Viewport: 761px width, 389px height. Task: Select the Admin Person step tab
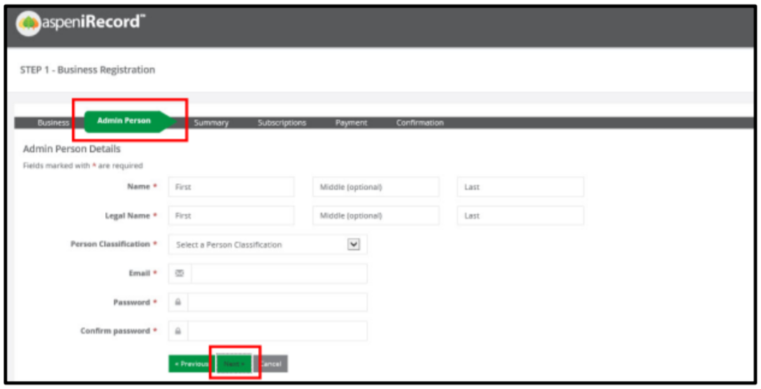[x=129, y=121]
